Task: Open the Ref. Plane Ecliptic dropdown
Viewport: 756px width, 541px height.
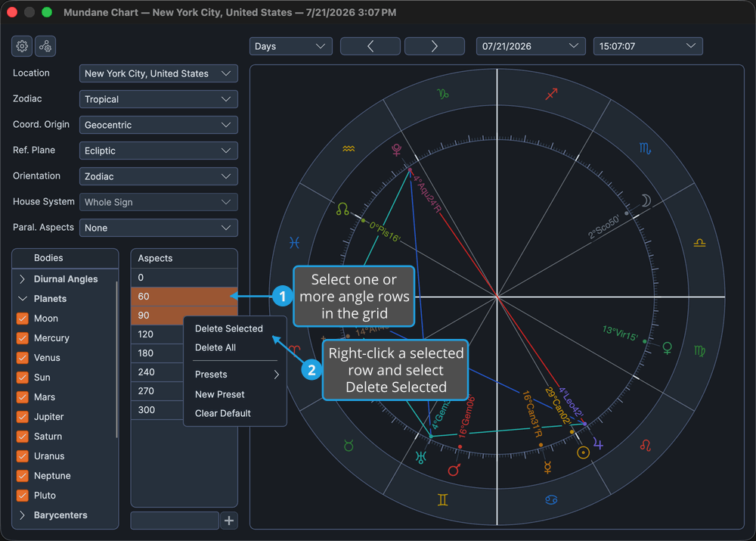Action: pyautogui.click(x=159, y=151)
